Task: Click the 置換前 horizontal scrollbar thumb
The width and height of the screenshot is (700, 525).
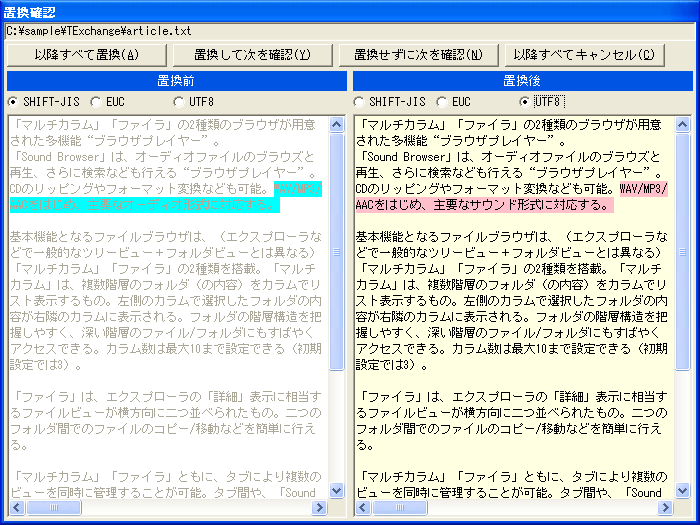Action: [54, 508]
